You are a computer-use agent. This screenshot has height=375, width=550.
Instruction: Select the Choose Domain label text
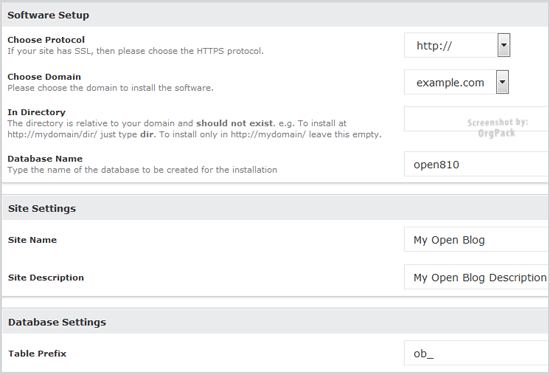coord(44,76)
